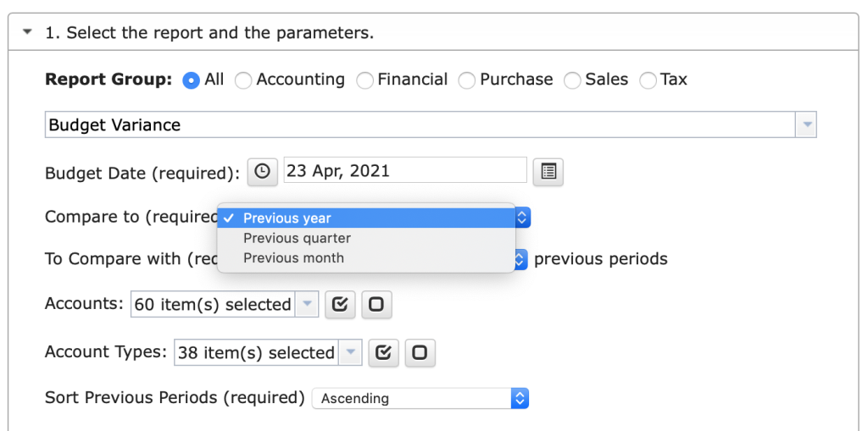Click the clock icon beside Budget Date
Image resolution: width=868 pixels, height=431 pixels.
click(263, 172)
